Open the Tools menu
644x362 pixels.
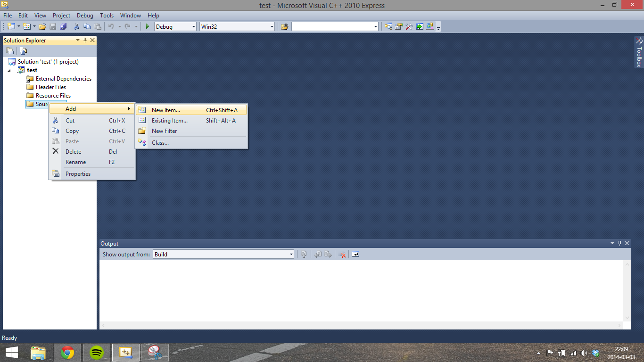coord(107,16)
